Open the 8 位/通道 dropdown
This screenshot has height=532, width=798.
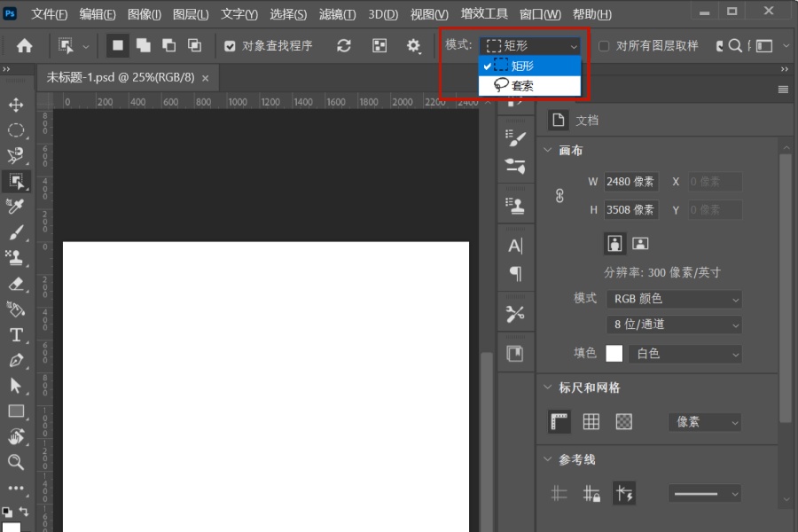click(x=674, y=325)
